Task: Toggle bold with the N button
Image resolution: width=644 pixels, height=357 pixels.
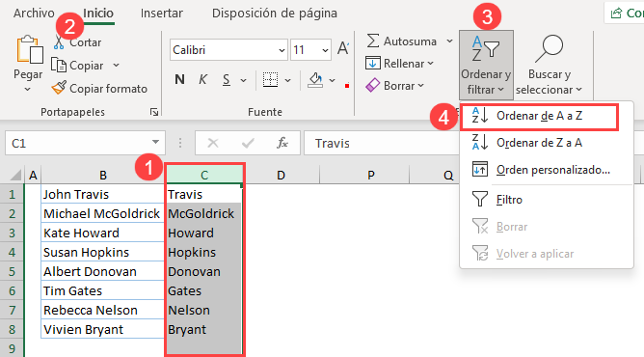Action: (x=179, y=79)
